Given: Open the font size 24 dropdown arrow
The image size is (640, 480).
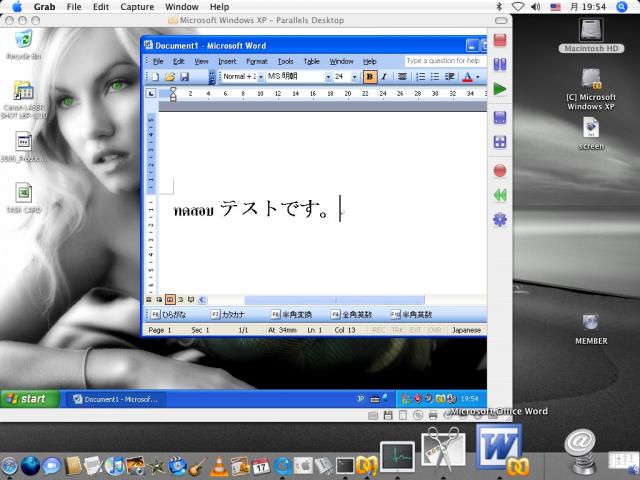Looking at the screenshot, I should tap(354, 77).
